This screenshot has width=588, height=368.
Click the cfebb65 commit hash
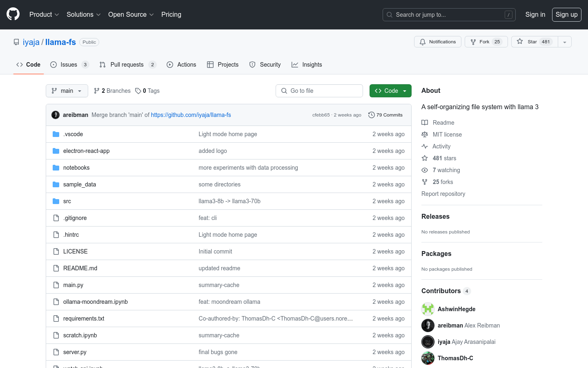coord(321,115)
